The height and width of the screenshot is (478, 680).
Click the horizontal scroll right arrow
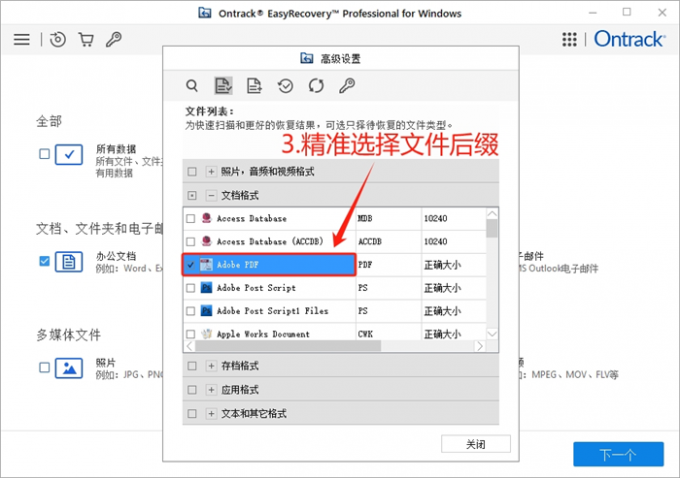479,346
